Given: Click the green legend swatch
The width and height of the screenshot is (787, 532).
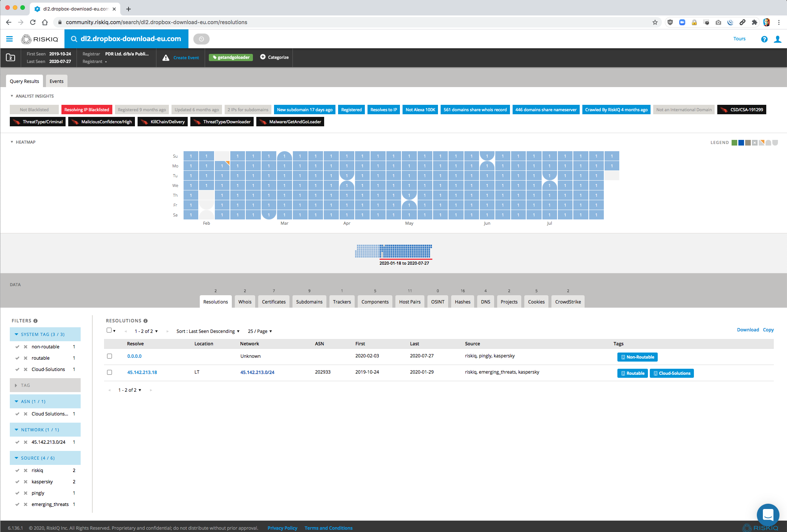Looking at the screenshot, I should [734, 143].
